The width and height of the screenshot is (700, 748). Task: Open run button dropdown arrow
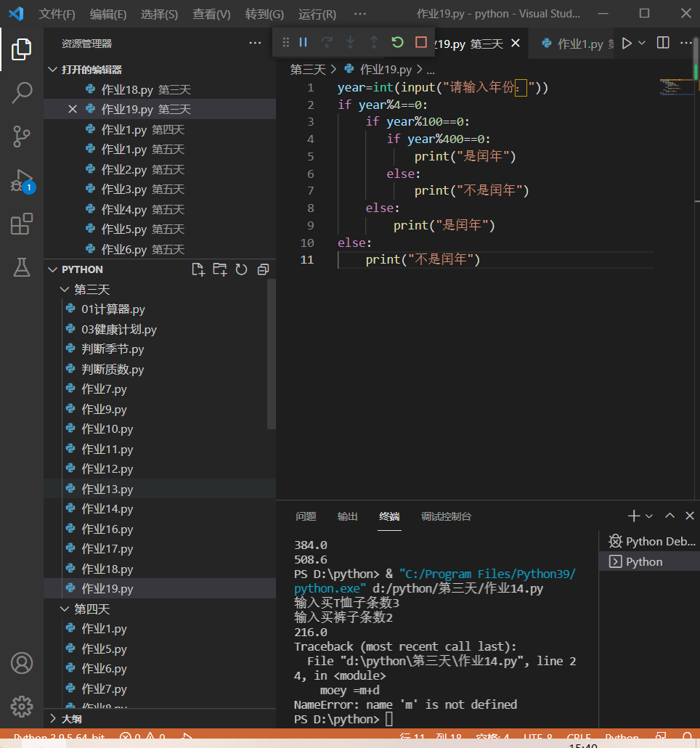point(642,43)
